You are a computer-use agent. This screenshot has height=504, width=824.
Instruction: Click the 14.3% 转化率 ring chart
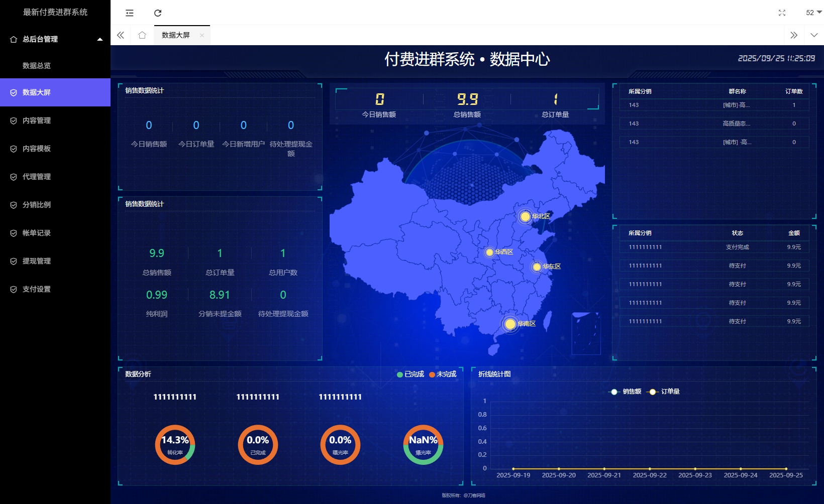coord(175,445)
